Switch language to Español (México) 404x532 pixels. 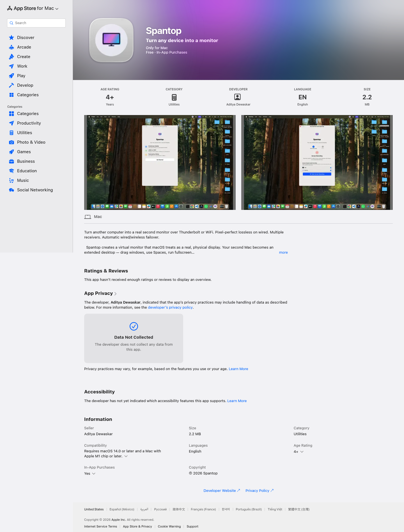click(x=122, y=510)
